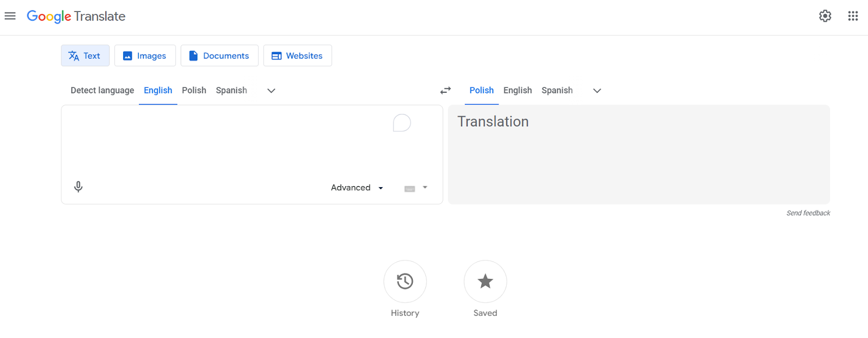Select Spanish as target language
Viewport: 868px width, 338px height.
[x=557, y=91]
